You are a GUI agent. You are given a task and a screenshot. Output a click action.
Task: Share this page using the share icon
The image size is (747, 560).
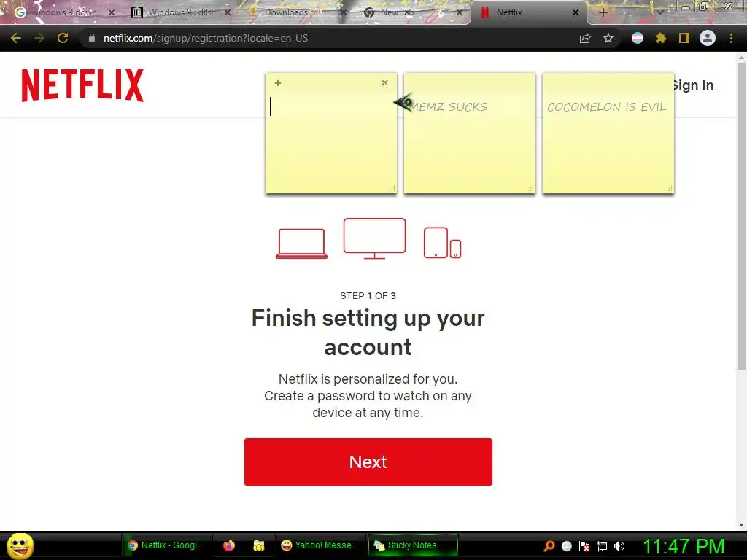585,38
